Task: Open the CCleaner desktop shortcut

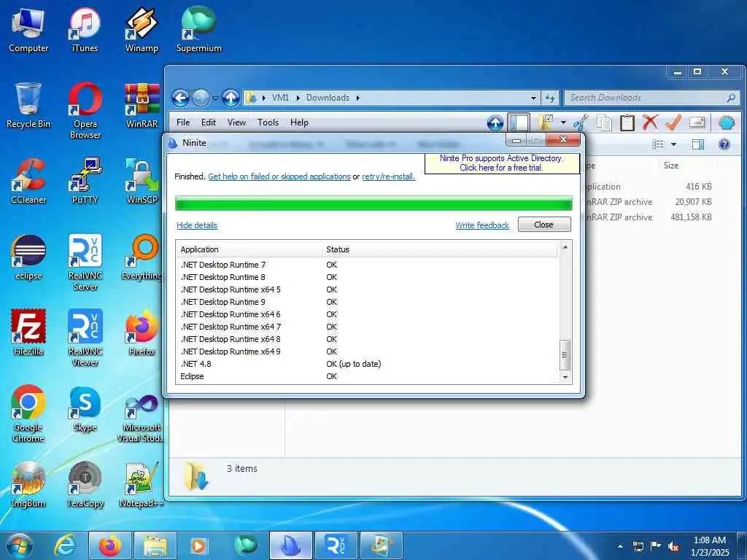Action: coord(28,182)
